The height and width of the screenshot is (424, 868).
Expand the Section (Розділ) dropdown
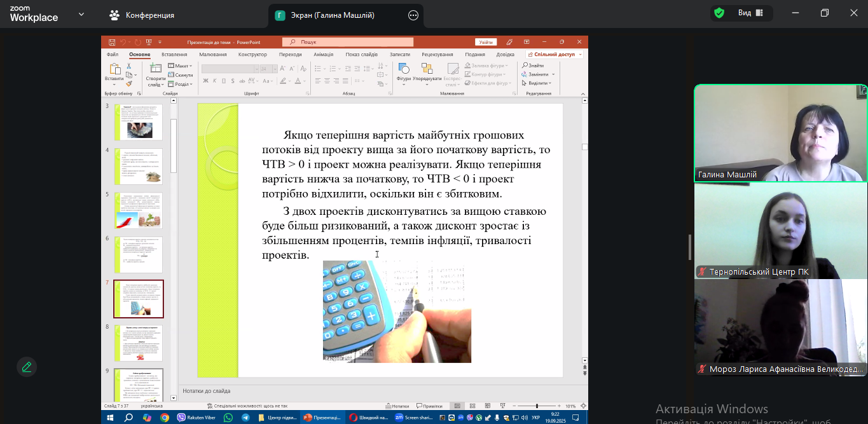(x=180, y=84)
